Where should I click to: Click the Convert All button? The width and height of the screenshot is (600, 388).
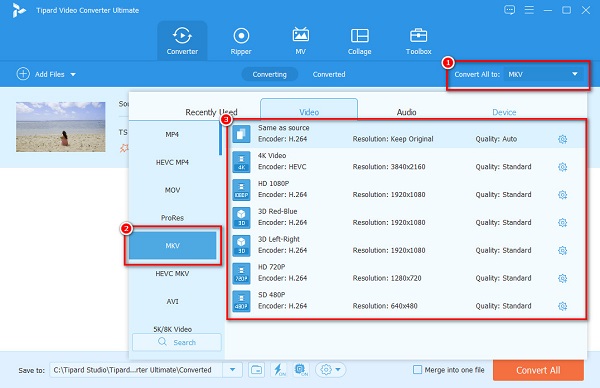click(x=538, y=370)
